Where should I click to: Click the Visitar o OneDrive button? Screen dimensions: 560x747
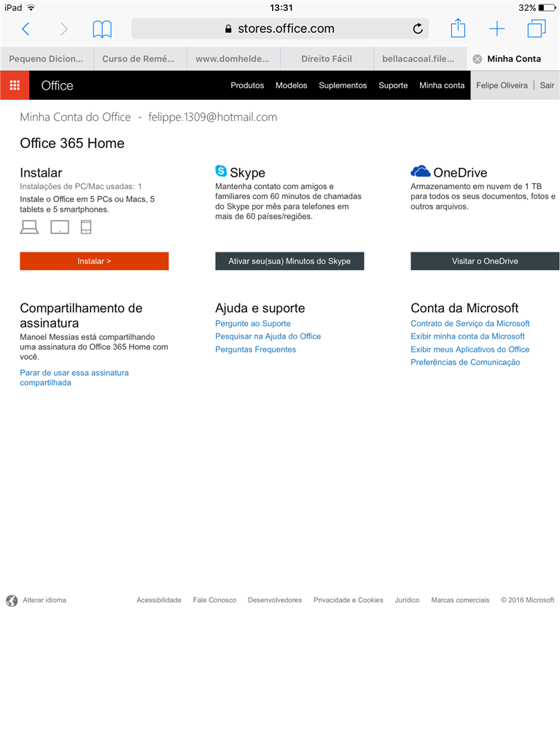pyautogui.click(x=485, y=261)
